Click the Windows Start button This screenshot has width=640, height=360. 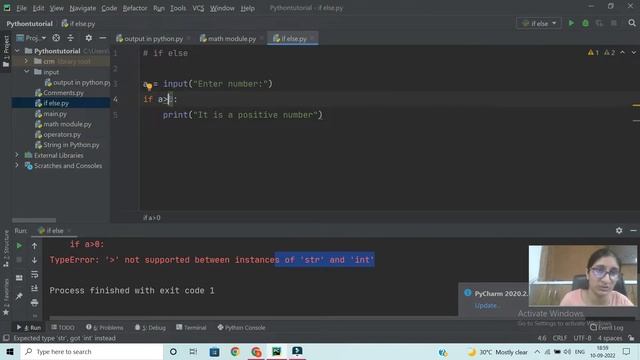(10, 351)
